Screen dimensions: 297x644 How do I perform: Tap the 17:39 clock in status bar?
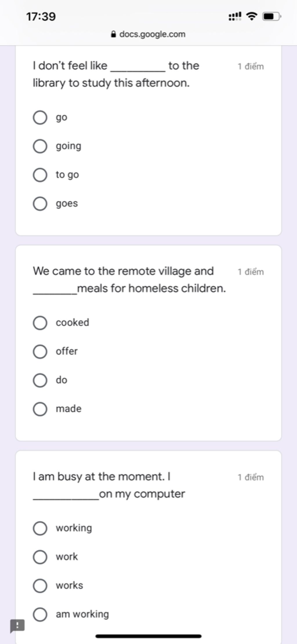pyautogui.click(x=41, y=17)
